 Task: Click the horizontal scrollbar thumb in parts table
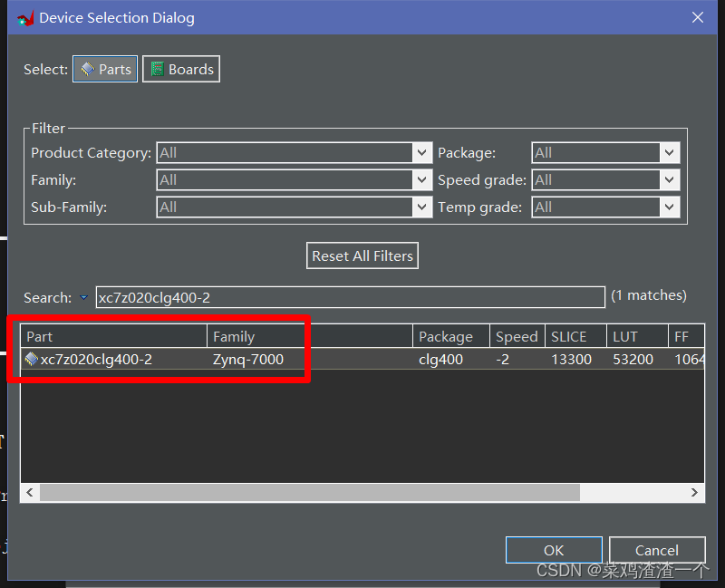pos(310,492)
